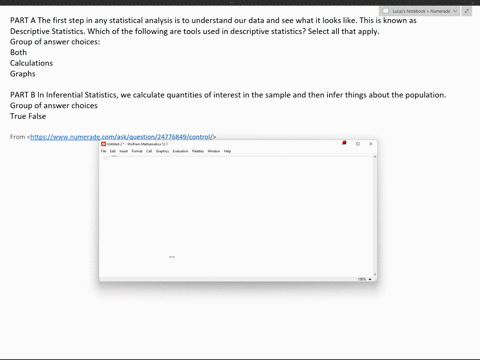Click the 'Both' answer choice
Image resolution: width=480 pixels, height=360 pixels.
18,52
